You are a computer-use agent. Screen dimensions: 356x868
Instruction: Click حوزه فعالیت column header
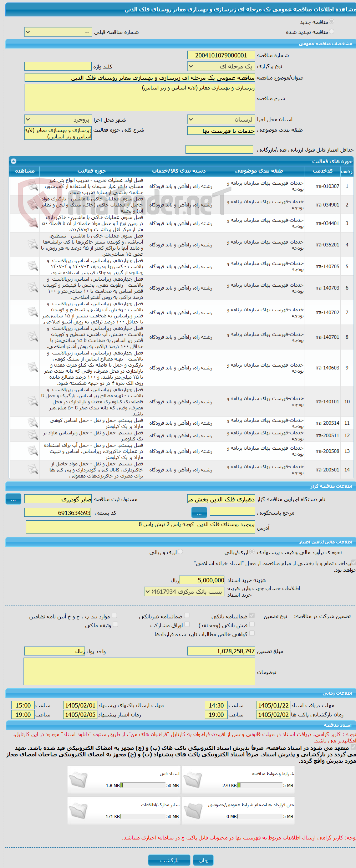[92, 171]
